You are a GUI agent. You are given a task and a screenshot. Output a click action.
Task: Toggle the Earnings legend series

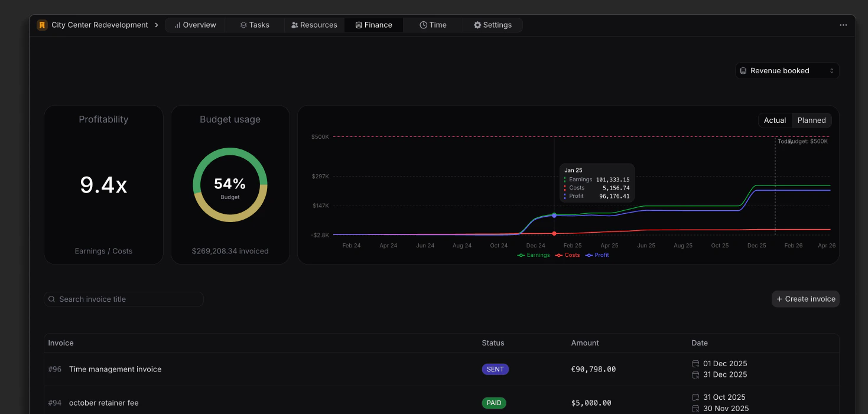click(x=534, y=255)
